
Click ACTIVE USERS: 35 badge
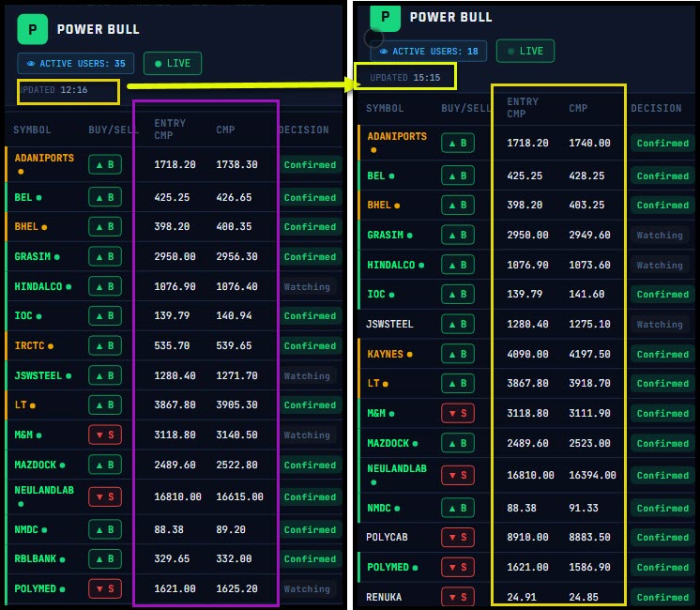[75, 64]
